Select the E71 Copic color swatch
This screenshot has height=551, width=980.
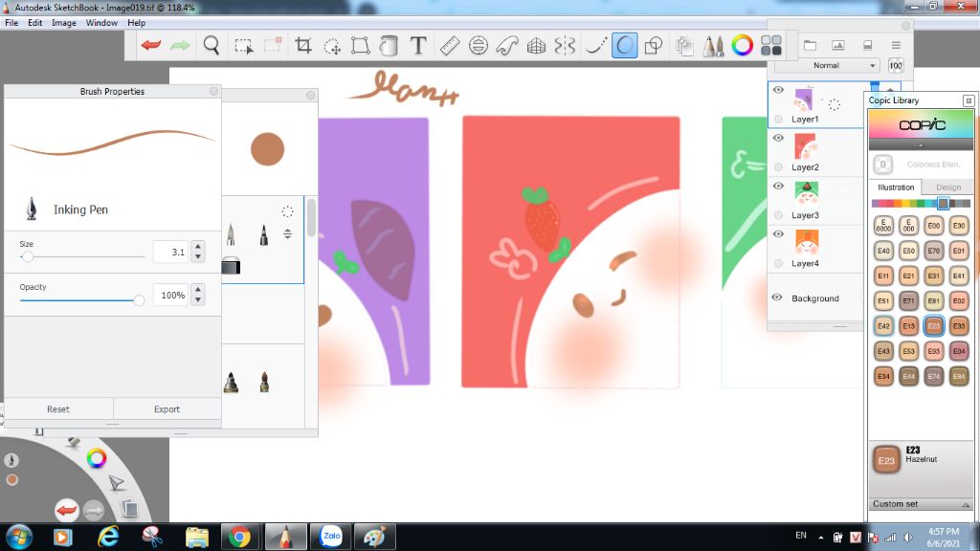pyautogui.click(x=908, y=300)
